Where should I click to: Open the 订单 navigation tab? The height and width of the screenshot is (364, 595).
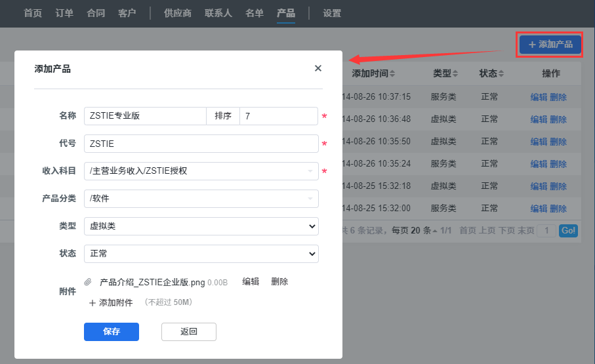[64, 13]
